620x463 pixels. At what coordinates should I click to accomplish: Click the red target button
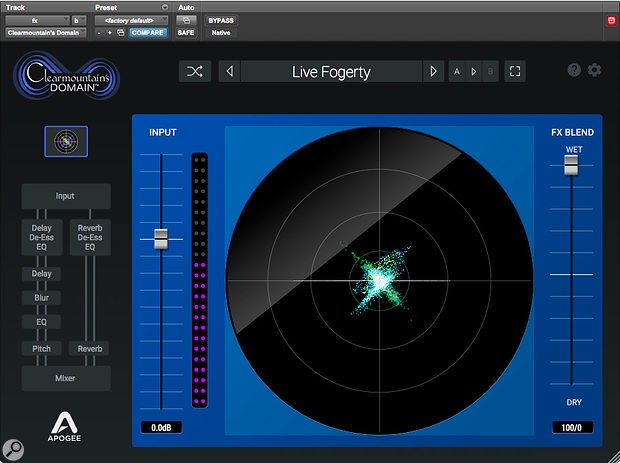click(612, 21)
